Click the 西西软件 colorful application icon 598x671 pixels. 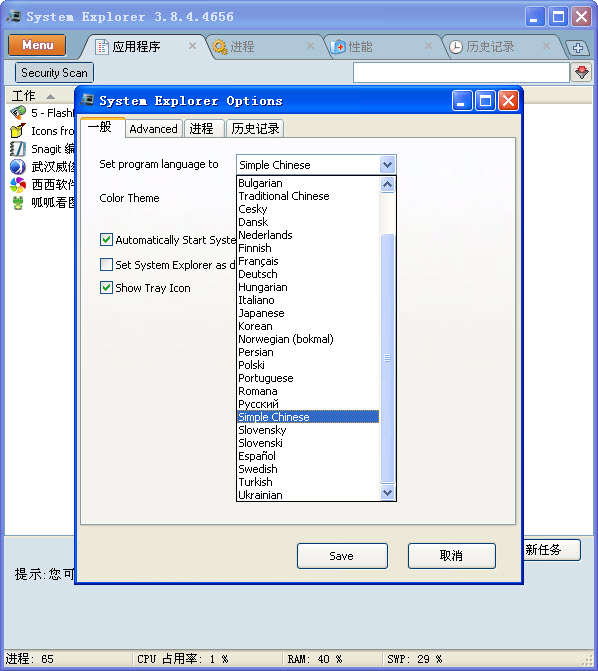[x=18, y=184]
